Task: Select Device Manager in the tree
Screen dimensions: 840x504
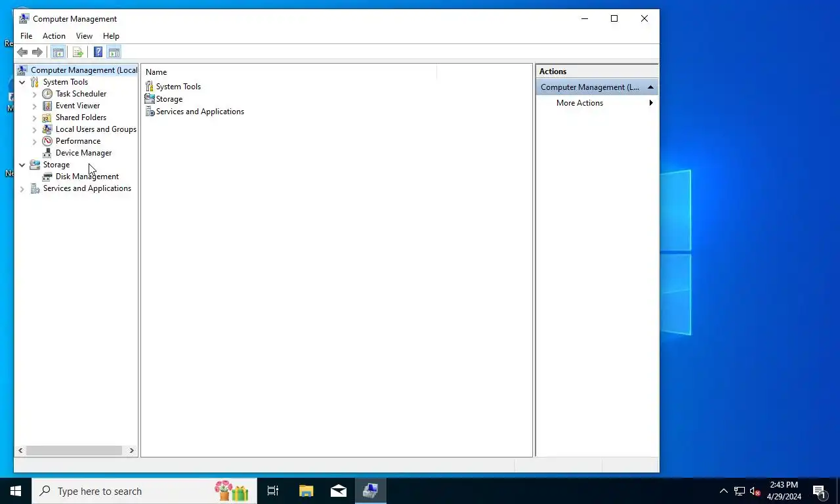Action: tap(83, 153)
